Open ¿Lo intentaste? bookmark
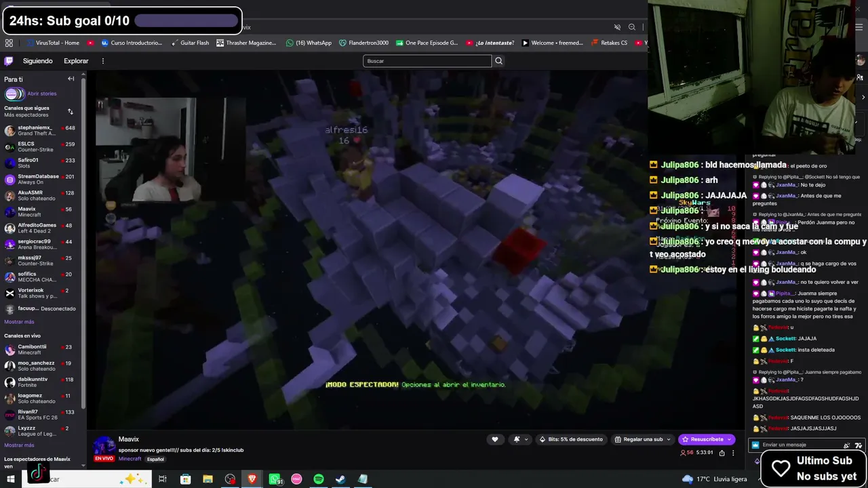868x488 pixels. click(490, 43)
